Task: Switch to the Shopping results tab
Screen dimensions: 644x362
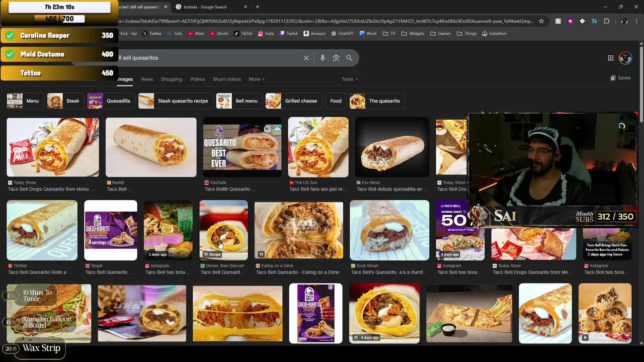Action: 172,79
